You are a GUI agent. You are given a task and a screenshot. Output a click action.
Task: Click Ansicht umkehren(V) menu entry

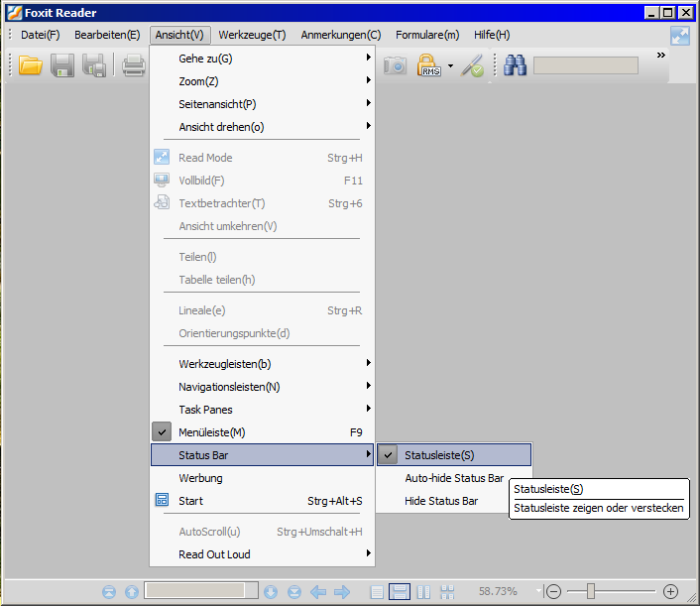pos(262,226)
